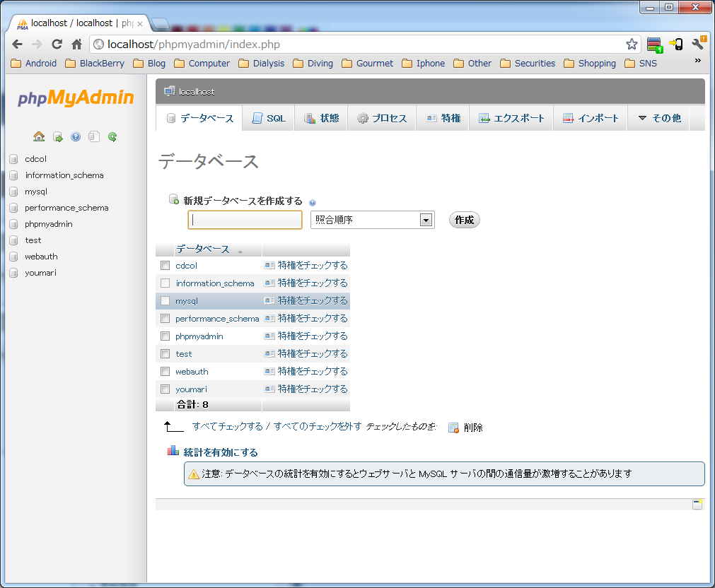Open performance_schema link in database table
Screen dimensions: 715x588
217,319
